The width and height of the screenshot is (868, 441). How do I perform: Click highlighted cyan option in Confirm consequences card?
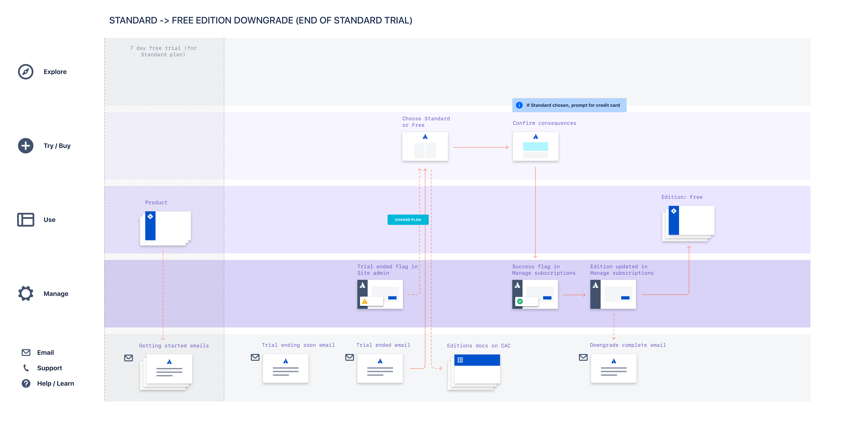pos(535,146)
